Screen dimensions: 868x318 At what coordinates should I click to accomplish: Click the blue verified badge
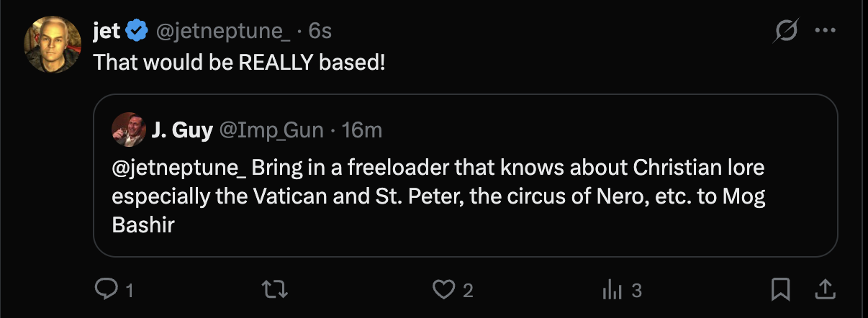click(137, 31)
